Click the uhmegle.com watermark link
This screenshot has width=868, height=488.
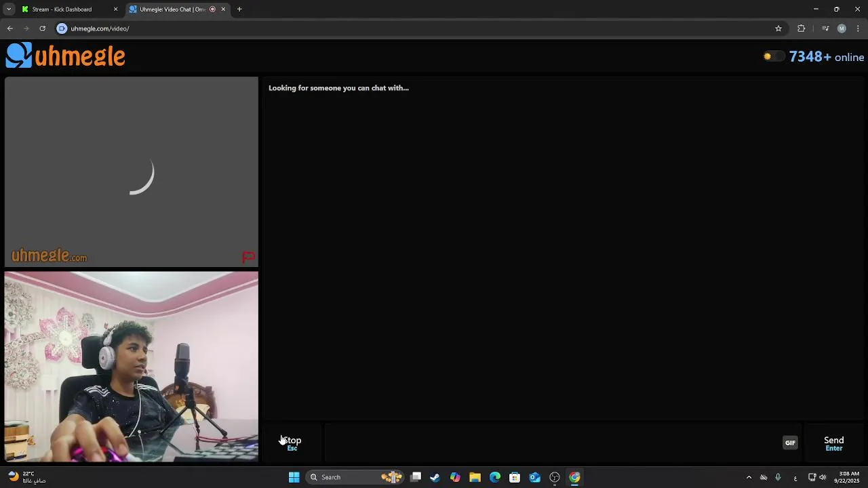pyautogui.click(x=49, y=256)
